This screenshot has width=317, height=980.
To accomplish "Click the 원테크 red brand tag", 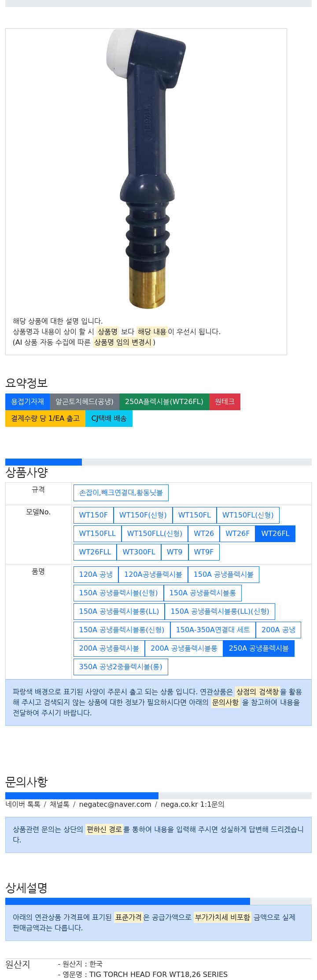I will point(225,401).
